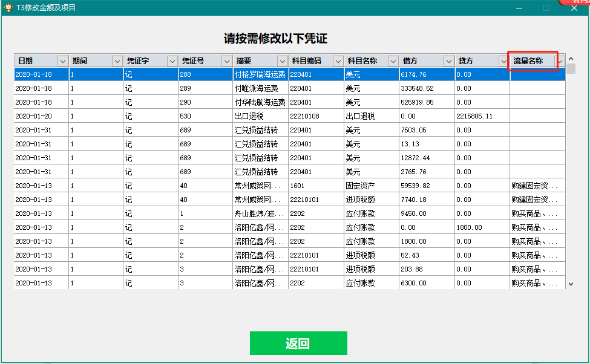Open the 日期 column filter dropdown

click(62, 61)
